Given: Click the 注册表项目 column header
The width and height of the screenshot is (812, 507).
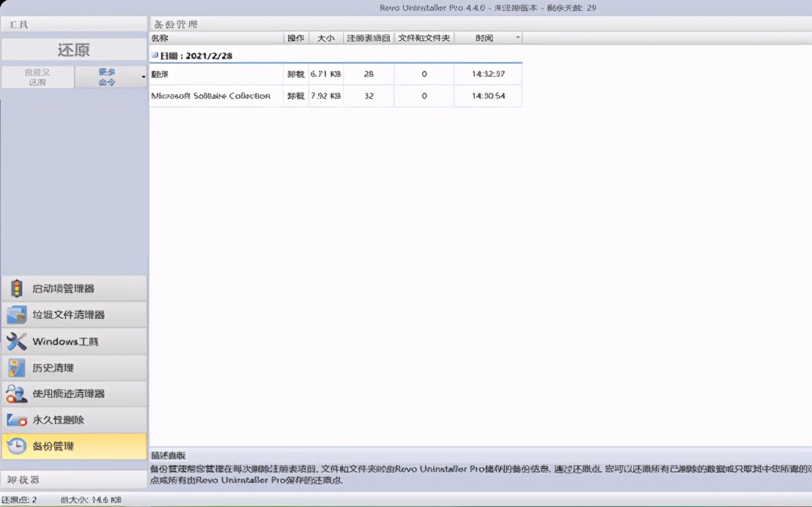Looking at the screenshot, I should point(369,37).
